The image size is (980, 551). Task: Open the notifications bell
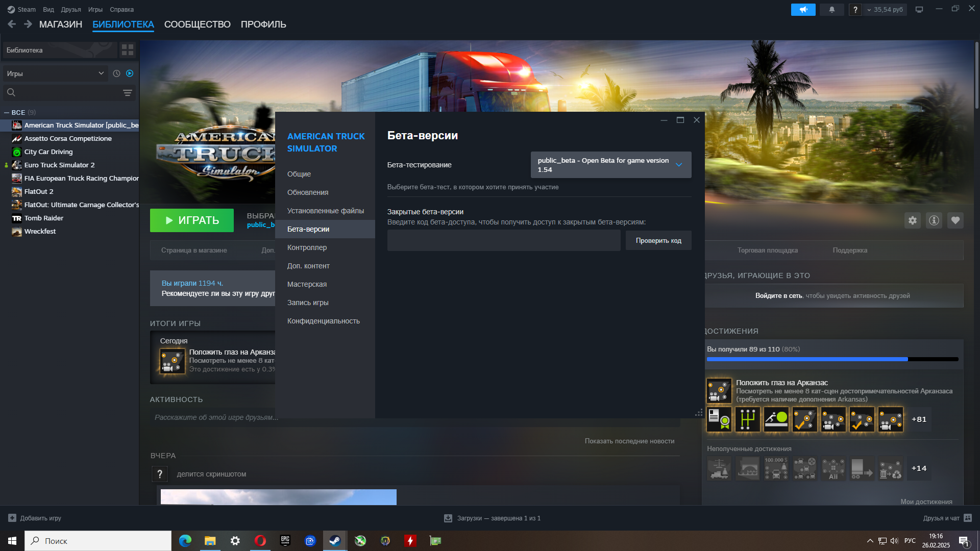click(x=831, y=10)
